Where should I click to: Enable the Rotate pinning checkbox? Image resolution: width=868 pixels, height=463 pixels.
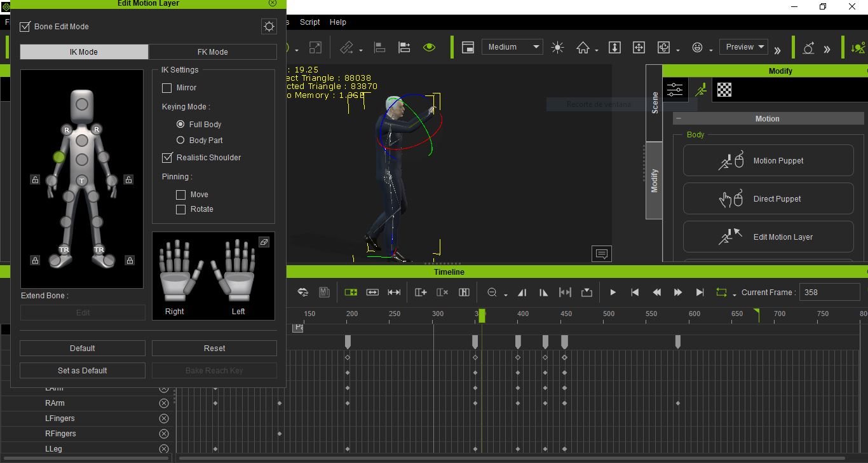[x=181, y=209]
